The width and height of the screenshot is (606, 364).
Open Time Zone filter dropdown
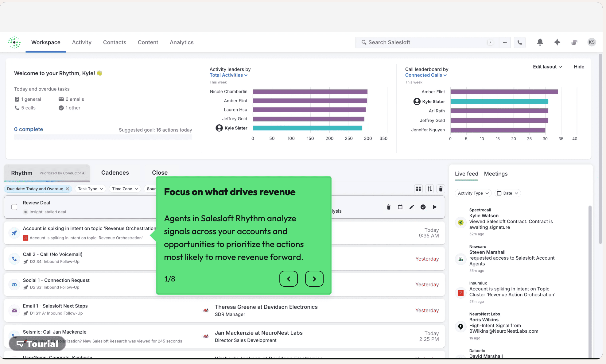[125, 189]
